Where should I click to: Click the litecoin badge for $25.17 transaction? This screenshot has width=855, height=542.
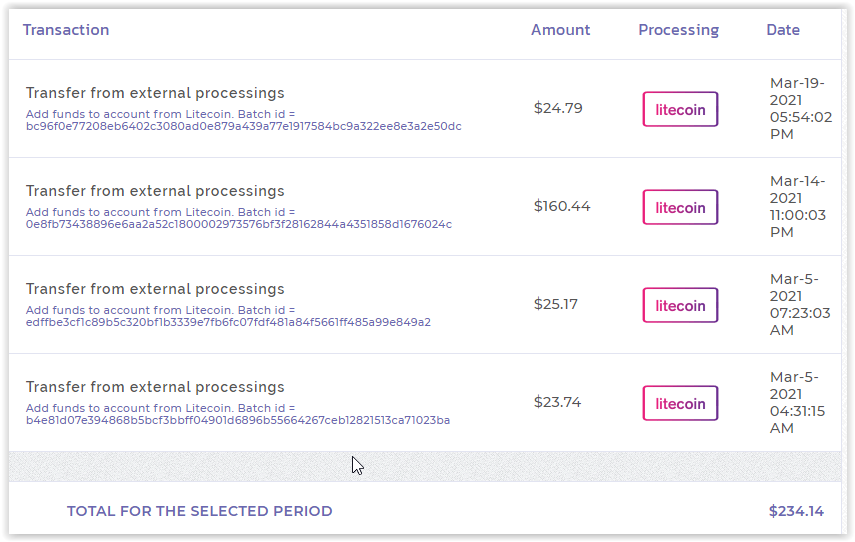click(680, 305)
